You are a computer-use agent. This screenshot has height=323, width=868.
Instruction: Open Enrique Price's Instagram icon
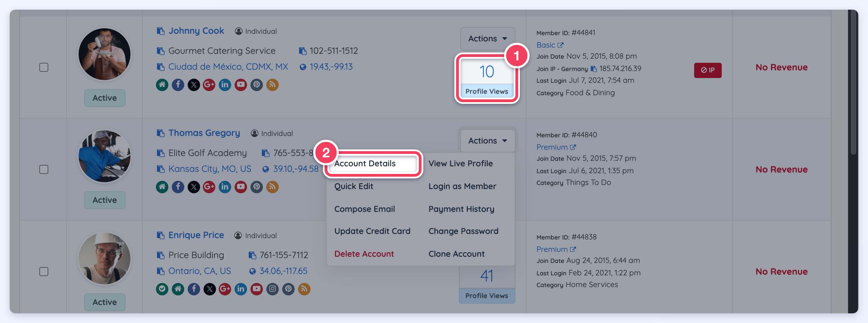click(x=273, y=289)
